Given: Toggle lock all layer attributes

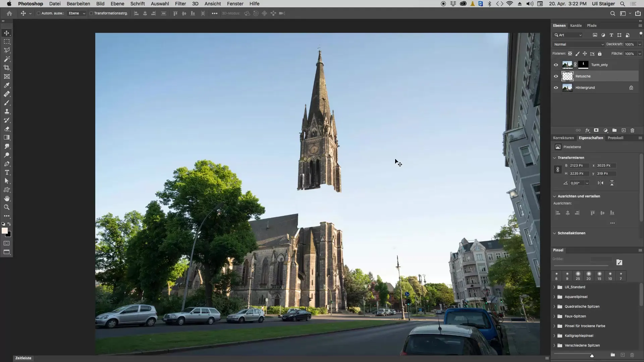Looking at the screenshot, I should pos(600,54).
